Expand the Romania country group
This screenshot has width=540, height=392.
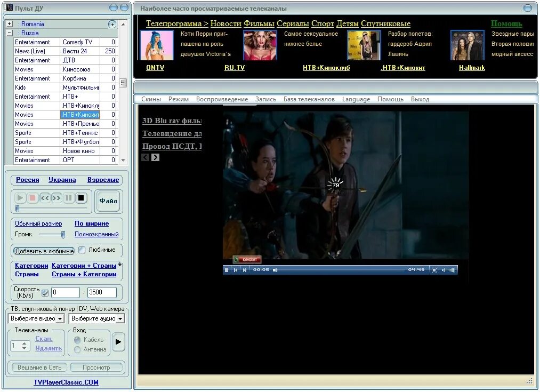tap(10, 24)
